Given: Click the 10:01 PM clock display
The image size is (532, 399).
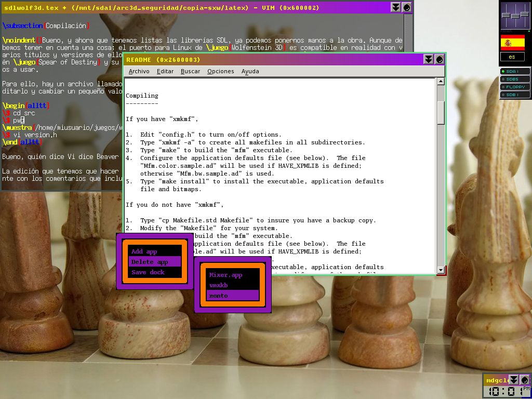Looking at the screenshot, I should (508, 392).
